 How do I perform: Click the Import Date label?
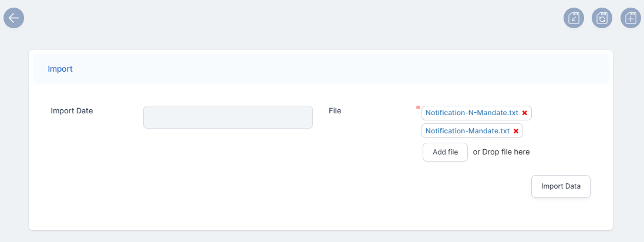coord(72,110)
